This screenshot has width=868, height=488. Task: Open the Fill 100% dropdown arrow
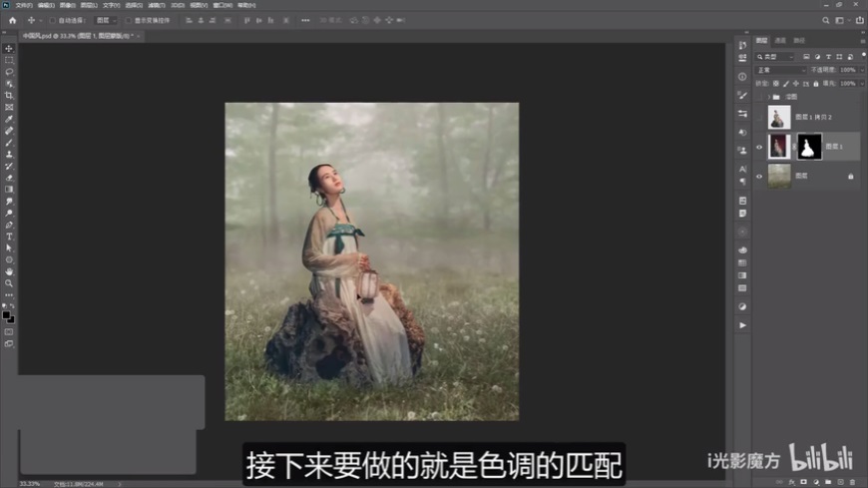tap(862, 84)
